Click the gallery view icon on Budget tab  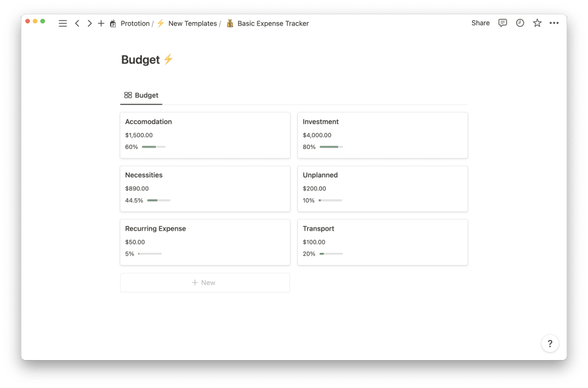point(128,95)
